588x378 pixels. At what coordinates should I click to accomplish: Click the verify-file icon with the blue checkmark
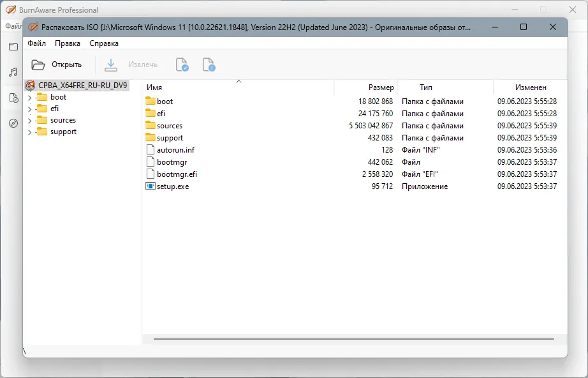(x=182, y=64)
